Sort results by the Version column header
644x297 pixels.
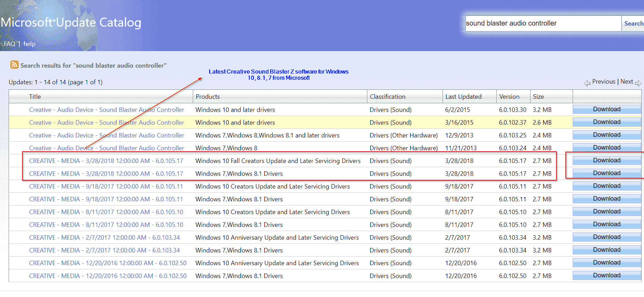coord(509,97)
